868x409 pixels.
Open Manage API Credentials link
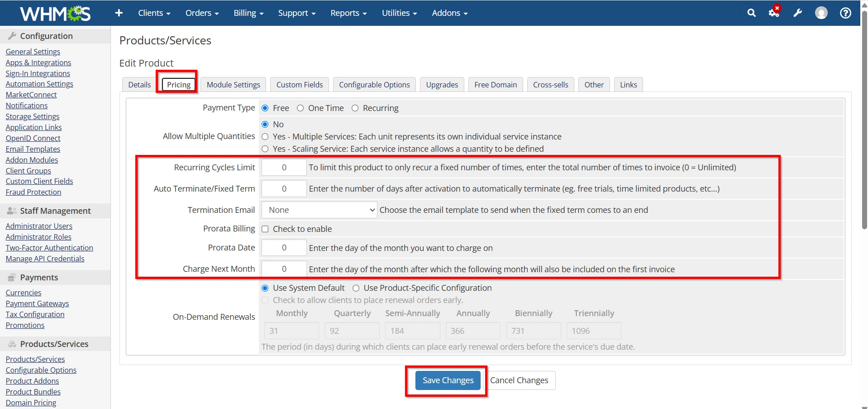pos(45,259)
